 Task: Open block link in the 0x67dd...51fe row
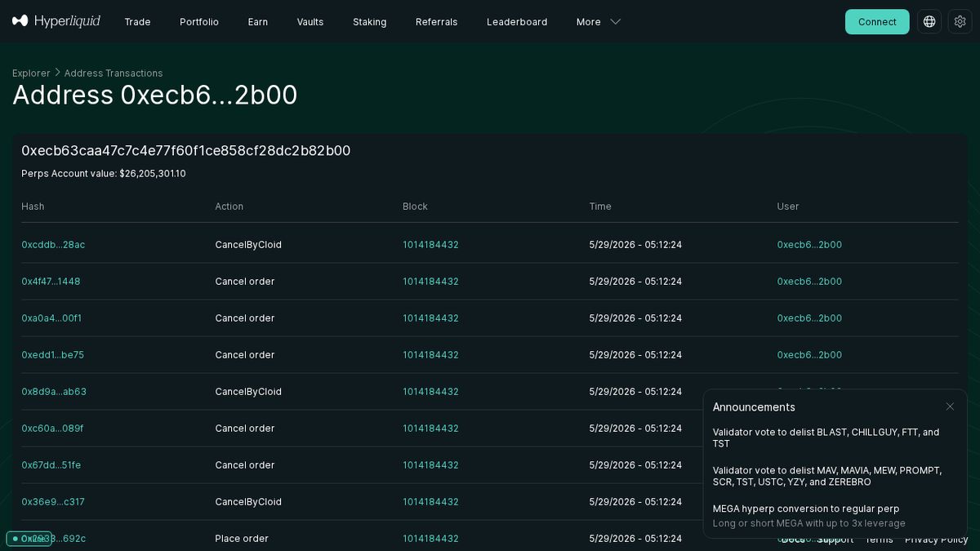coord(430,465)
